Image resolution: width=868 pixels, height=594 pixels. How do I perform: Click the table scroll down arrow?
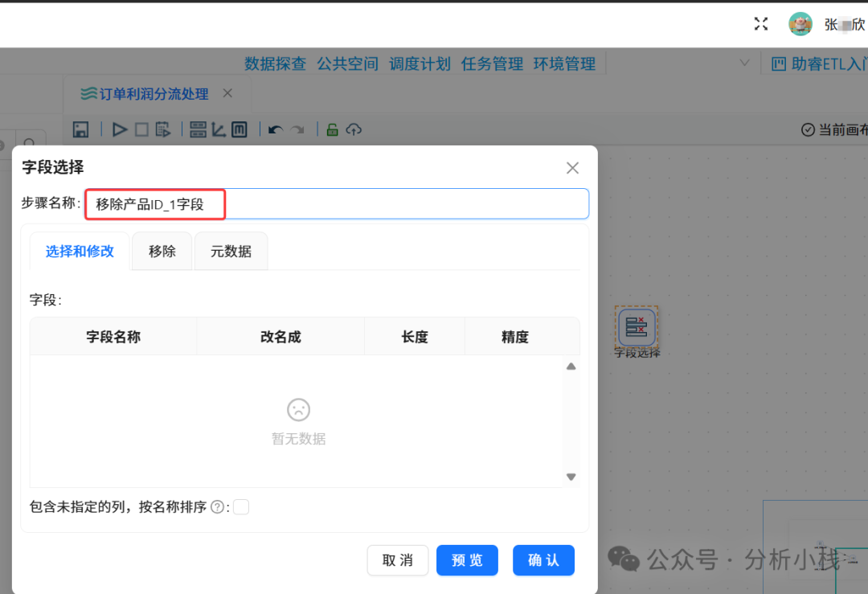(x=571, y=477)
